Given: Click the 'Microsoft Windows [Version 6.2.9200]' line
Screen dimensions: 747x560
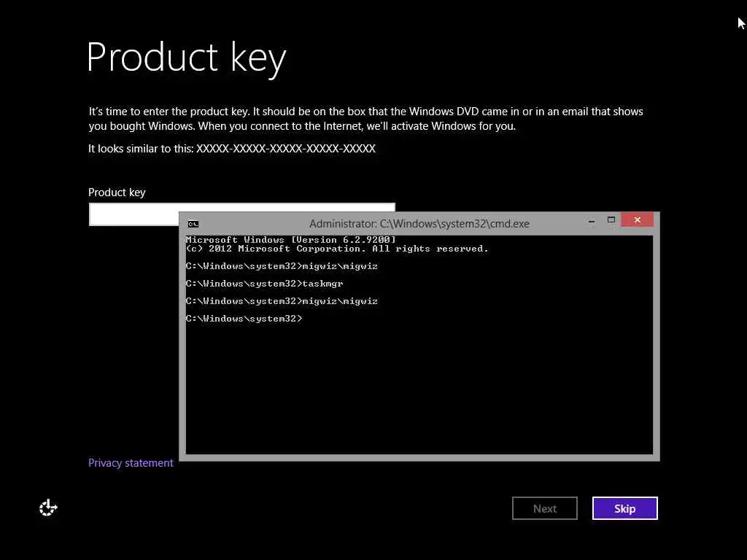Looking at the screenshot, I should (290, 239).
